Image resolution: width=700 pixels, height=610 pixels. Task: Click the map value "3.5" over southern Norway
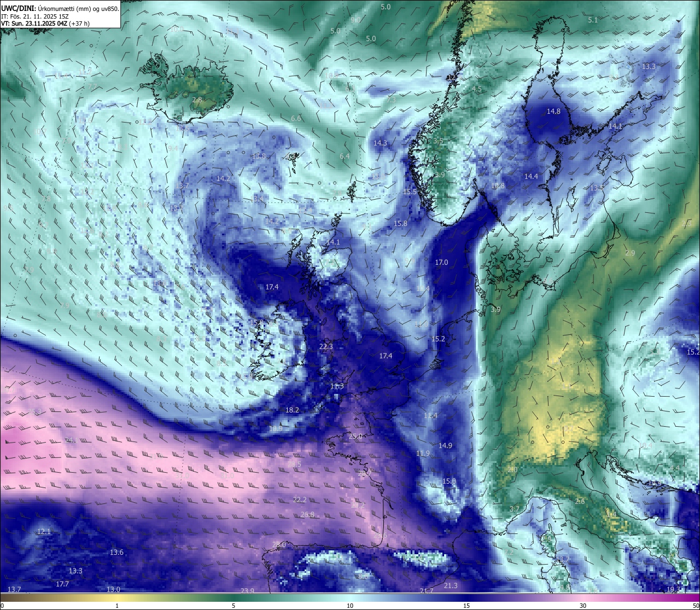[439, 141]
